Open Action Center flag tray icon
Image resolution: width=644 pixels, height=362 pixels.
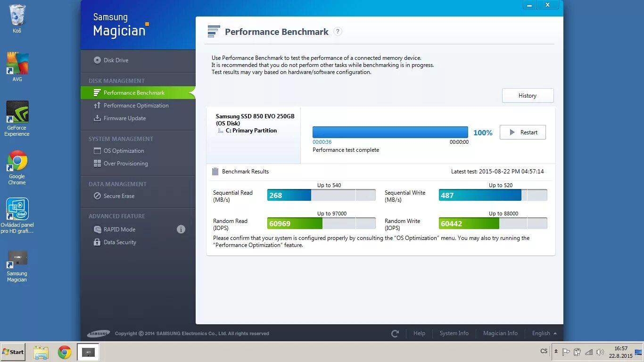coord(566,352)
